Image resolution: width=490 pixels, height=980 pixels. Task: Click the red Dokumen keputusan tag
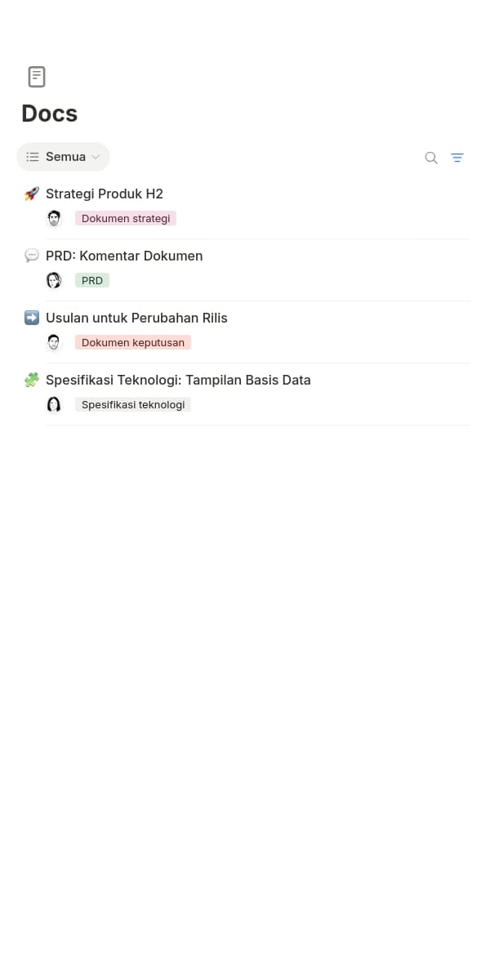(x=133, y=342)
